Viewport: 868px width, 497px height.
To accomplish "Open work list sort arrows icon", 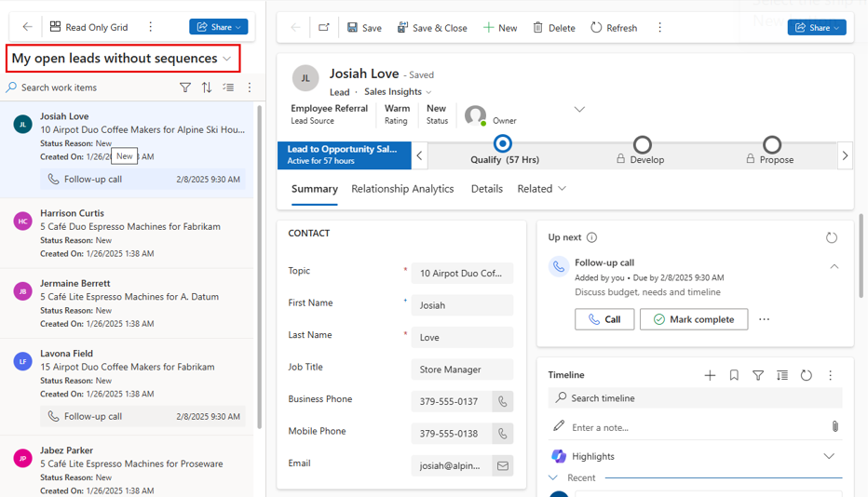I will tap(207, 87).
